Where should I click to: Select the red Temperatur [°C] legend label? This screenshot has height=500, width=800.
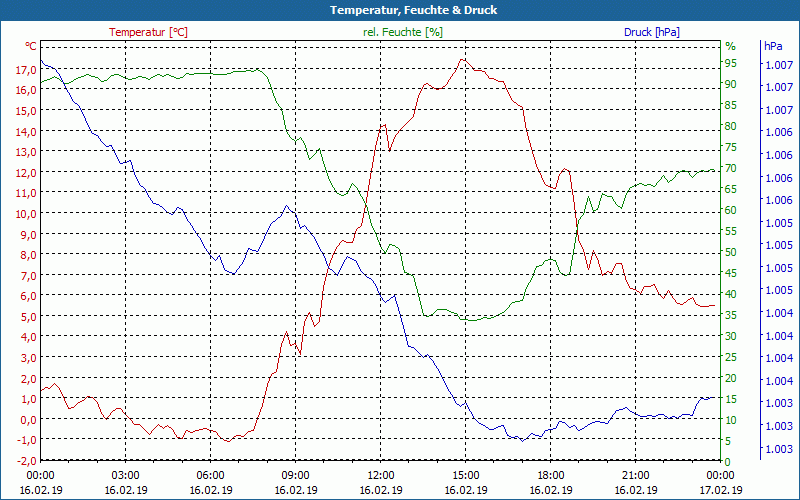pyautogui.click(x=148, y=32)
